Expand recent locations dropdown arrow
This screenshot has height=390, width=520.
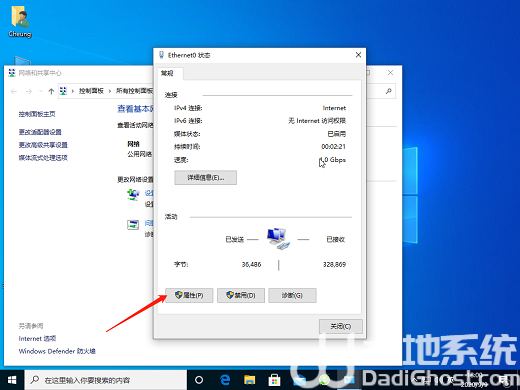tap(41, 91)
